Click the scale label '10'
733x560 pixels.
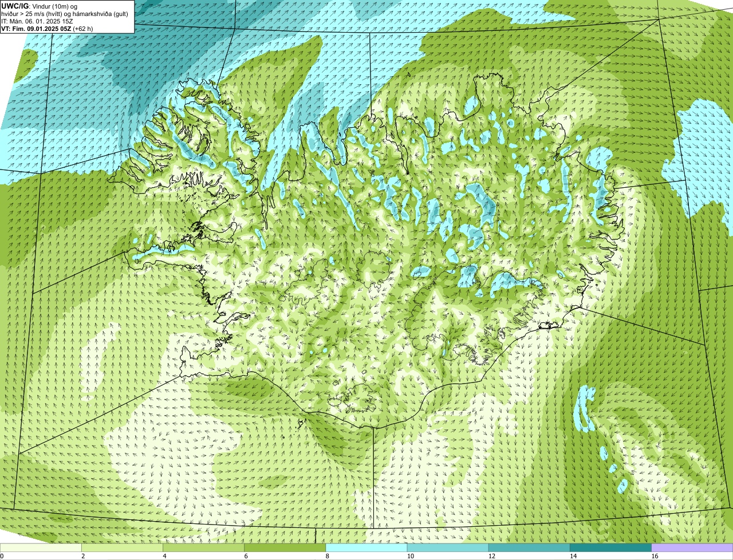pos(410,556)
